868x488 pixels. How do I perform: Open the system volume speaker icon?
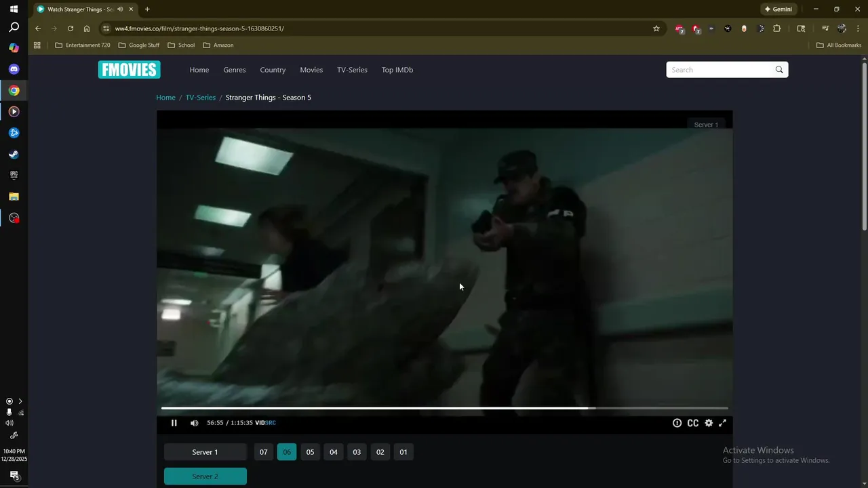pos(9,423)
